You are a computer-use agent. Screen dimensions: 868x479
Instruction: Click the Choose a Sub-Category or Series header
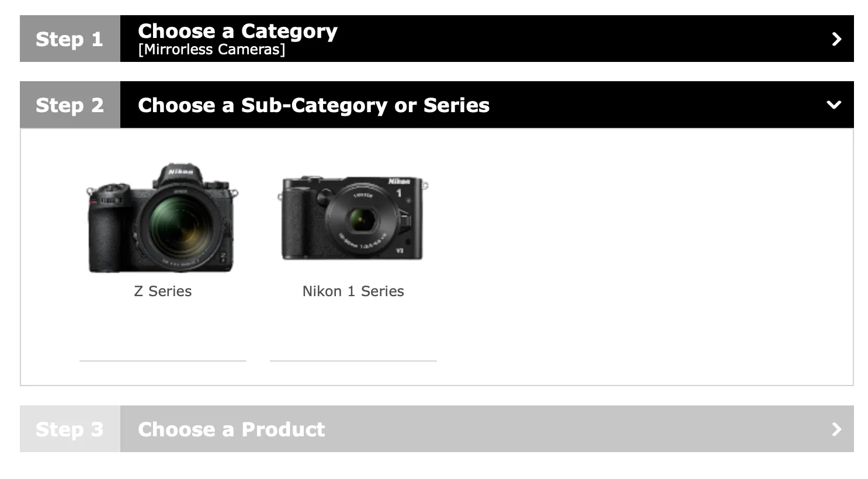coord(487,105)
